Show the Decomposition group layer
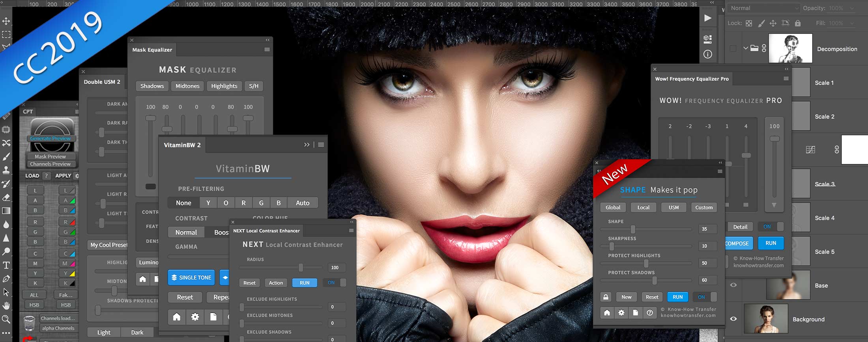The height and width of the screenshot is (342, 868). coord(733,48)
